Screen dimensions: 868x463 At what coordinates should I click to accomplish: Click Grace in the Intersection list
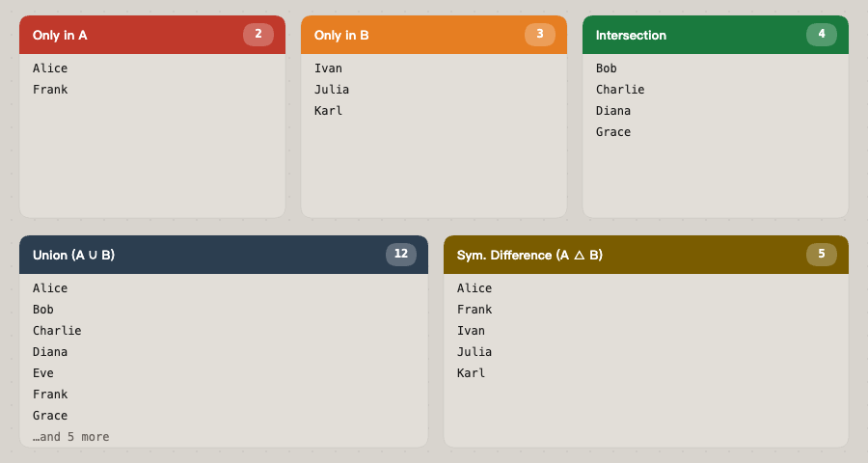click(x=613, y=132)
